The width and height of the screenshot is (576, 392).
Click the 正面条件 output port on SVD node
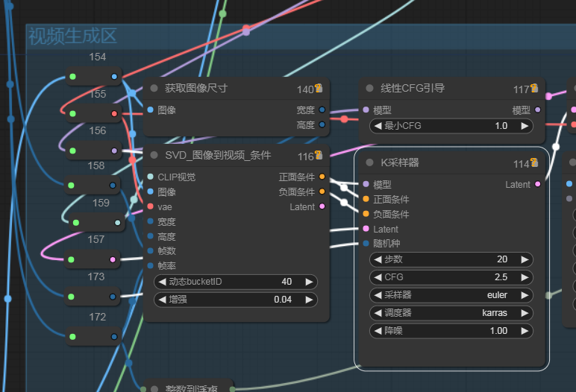point(322,177)
